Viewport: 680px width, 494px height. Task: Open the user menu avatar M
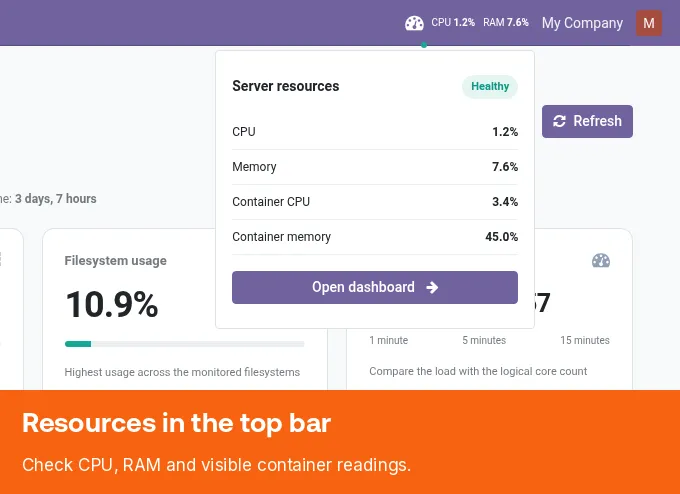click(x=649, y=23)
